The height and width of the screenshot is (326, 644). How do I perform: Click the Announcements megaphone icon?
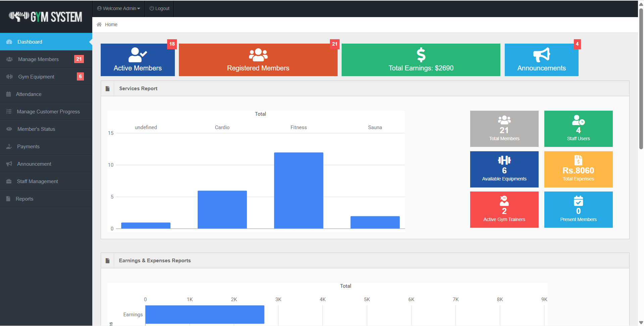541,55
